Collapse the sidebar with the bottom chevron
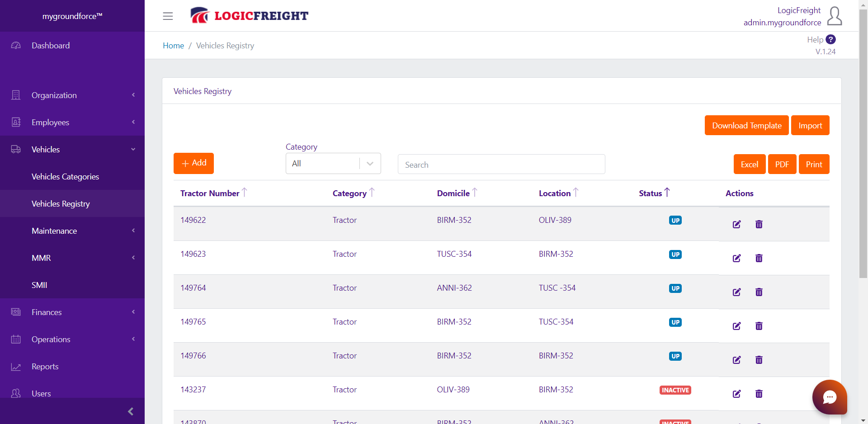 click(130, 411)
